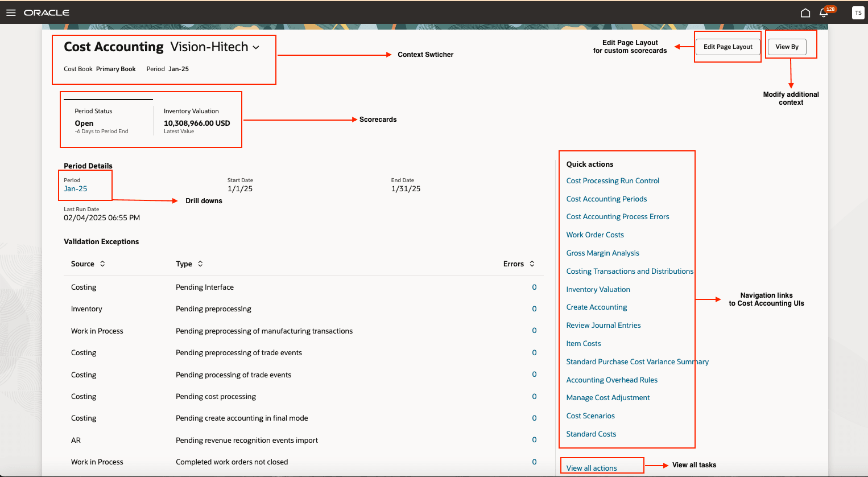Drill down on the Jan-25 period link
Screen dimensions: 868x477
tap(76, 188)
